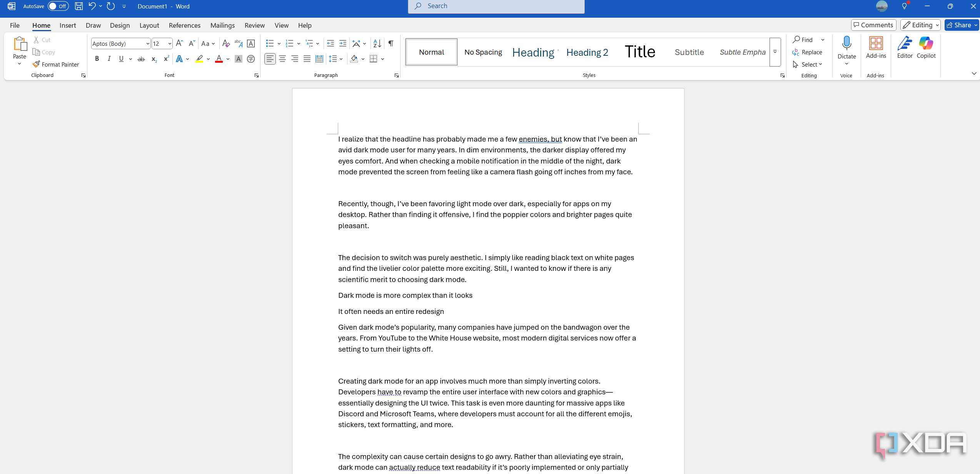Increase paragraph indent
Viewport: 980px width, 474px height.
point(343,43)
